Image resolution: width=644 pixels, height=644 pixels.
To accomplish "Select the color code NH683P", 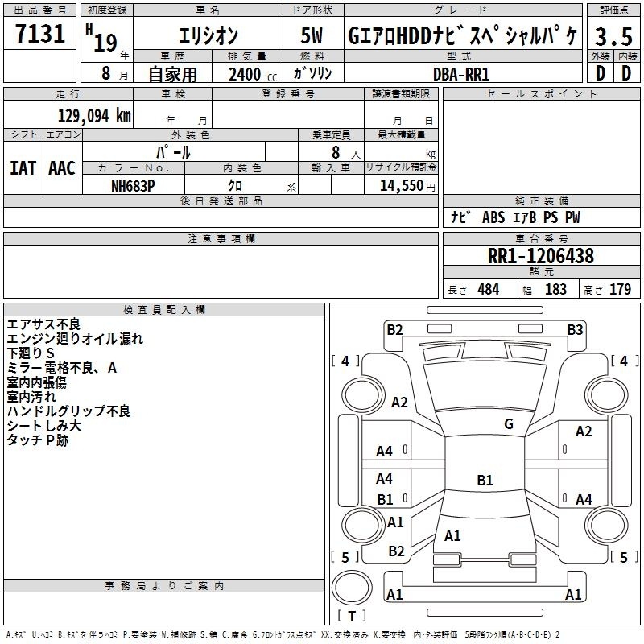I will (134, 184).
